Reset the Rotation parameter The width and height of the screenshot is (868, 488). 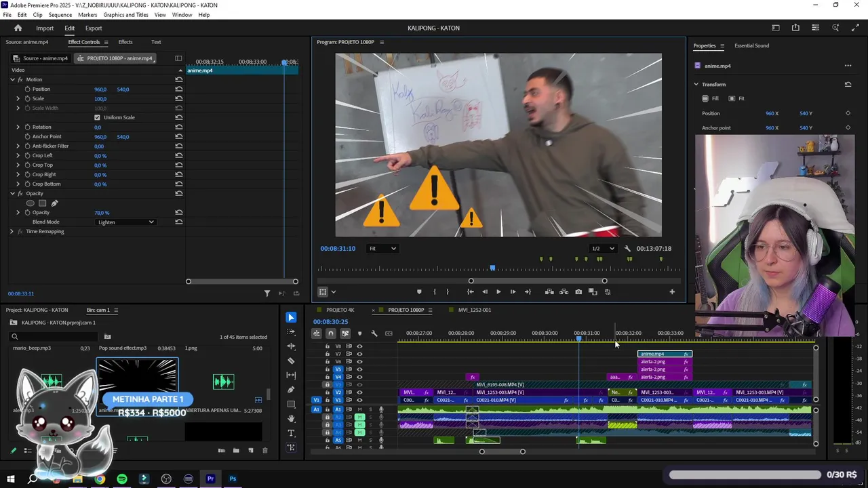pos(178,127)
